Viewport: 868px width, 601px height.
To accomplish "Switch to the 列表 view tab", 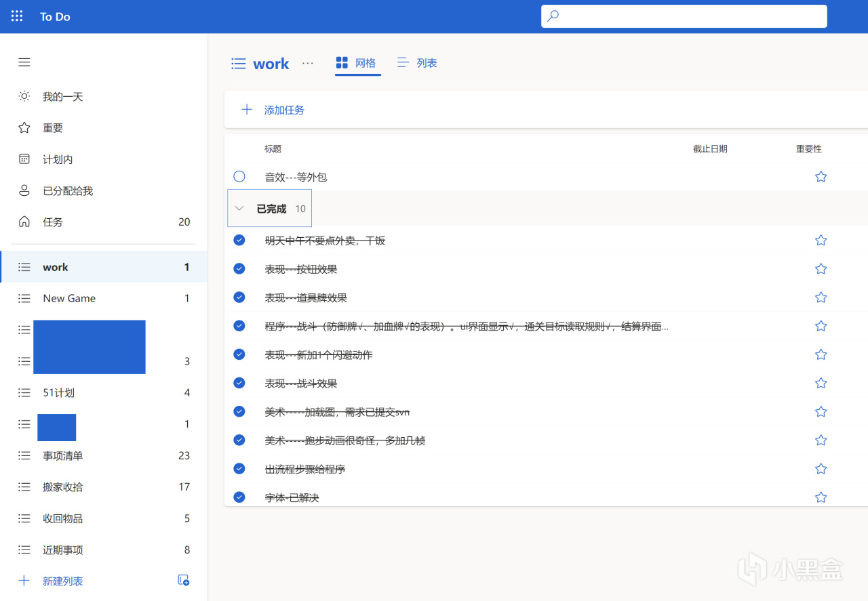I will tap(417, 63).
